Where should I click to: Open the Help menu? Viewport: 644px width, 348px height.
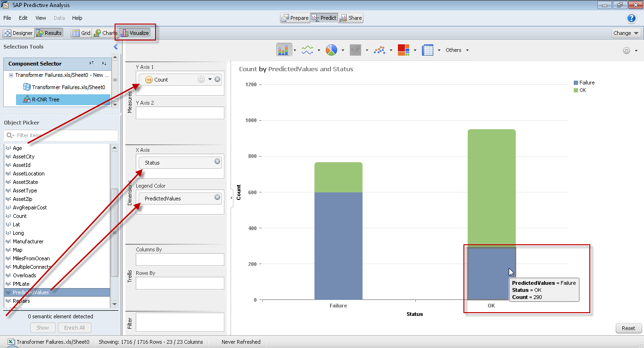coord(77,18)
